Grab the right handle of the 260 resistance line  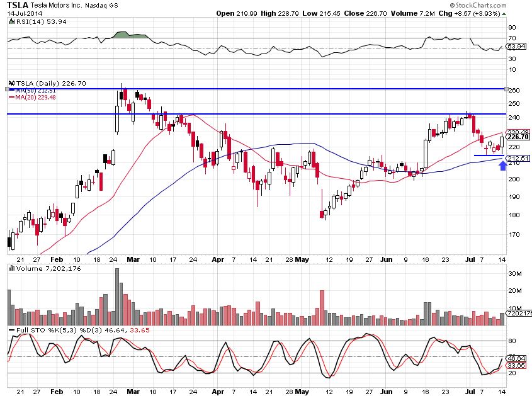507,89
